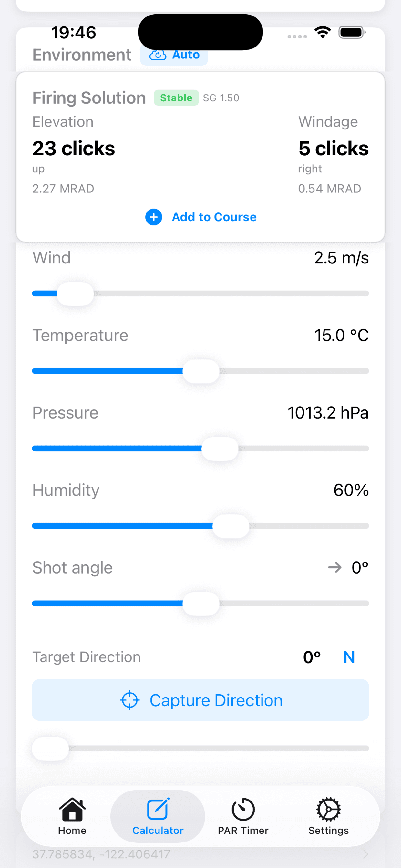Tap the crosshair icon in Capture Direction
Viewport: 401px width, 868px height.
130,700
